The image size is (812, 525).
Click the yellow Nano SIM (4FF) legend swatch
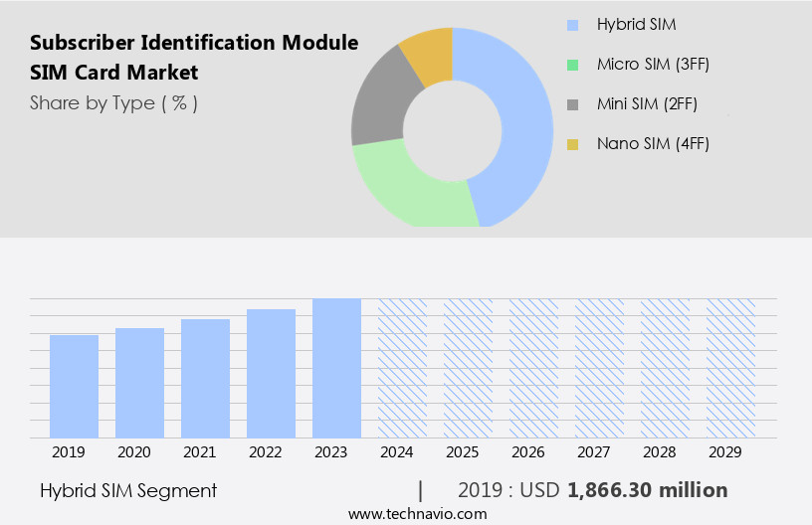572,144
